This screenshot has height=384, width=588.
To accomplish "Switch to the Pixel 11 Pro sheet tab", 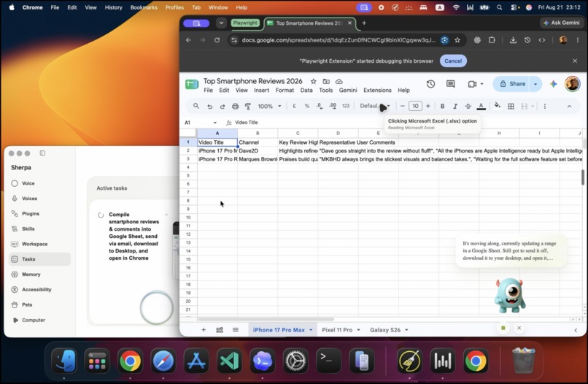I will [337, 330].
